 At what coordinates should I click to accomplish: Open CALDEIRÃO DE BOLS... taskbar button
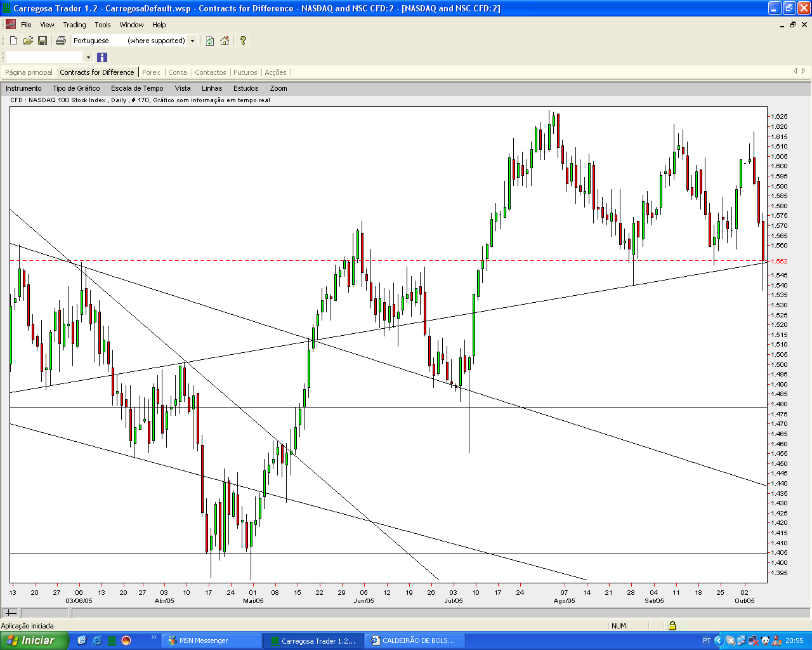coord(415,640)
